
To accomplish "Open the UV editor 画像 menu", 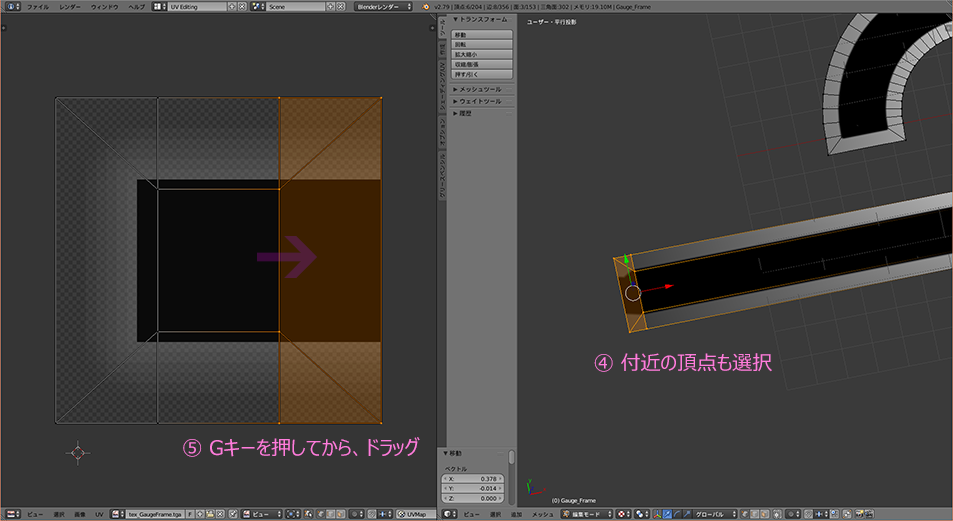I will [80, 514].
